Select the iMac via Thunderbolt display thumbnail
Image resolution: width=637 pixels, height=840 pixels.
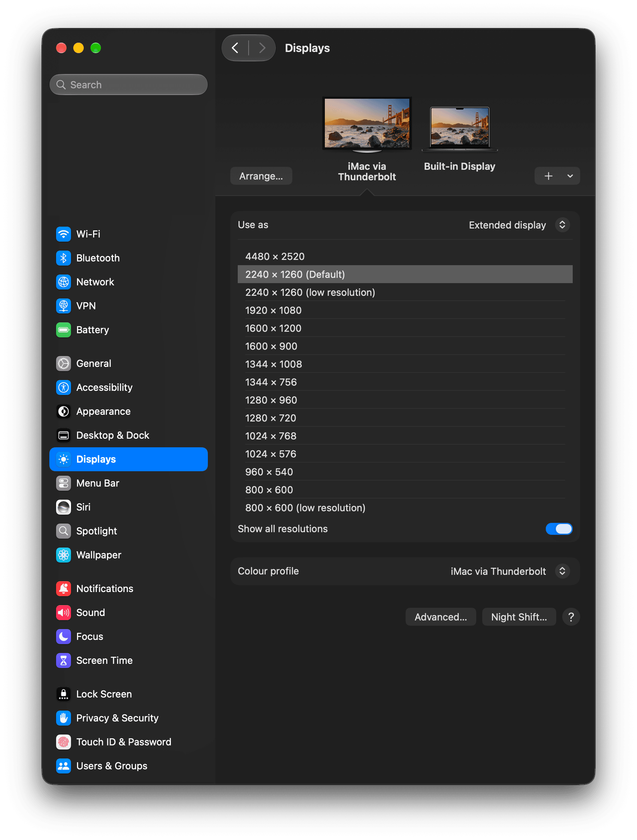[x=367, y=125]
